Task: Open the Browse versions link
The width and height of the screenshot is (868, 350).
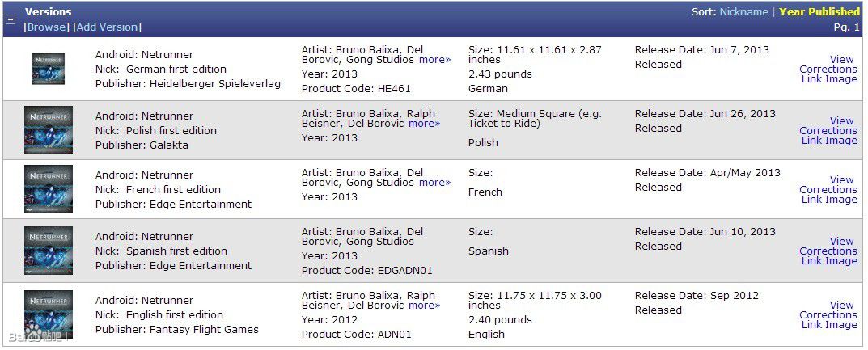Action: (47, 27)
